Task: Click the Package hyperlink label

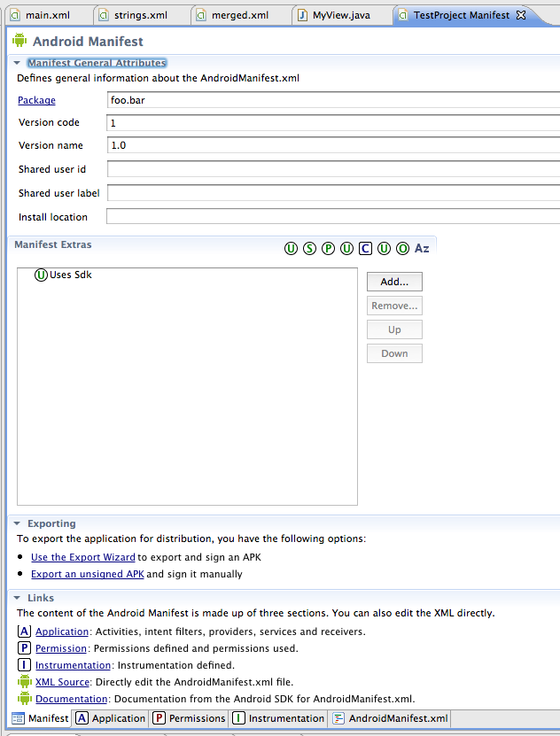Action: point(36,100)
